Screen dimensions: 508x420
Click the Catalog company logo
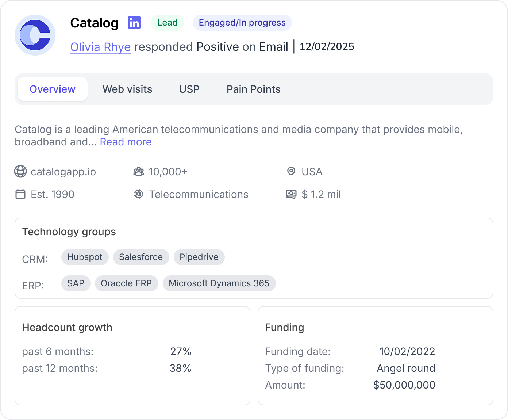point(35,35)
